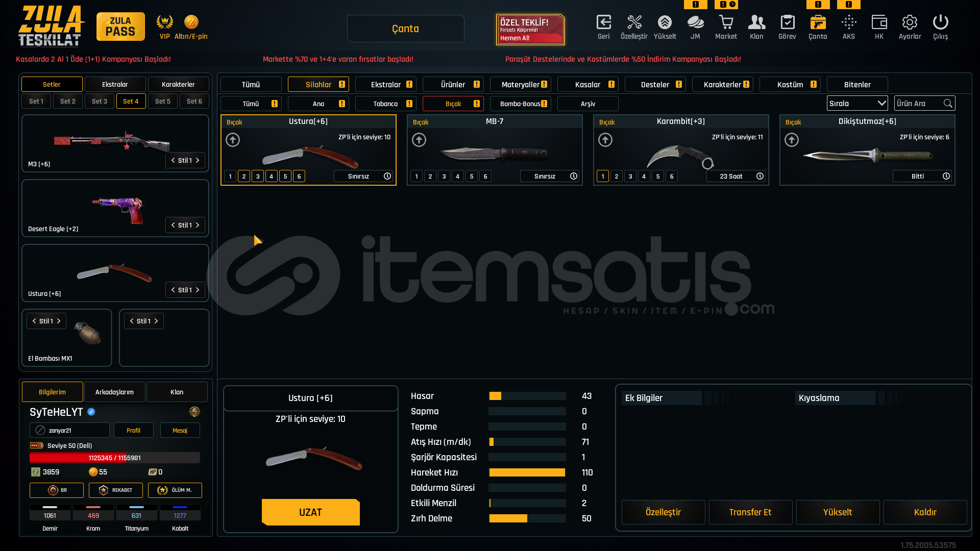Image resolution: width=980 pixels, height=551 pixels.
Task: Previous style arrow for El Bombası MX1
Action: coord(34,321)
